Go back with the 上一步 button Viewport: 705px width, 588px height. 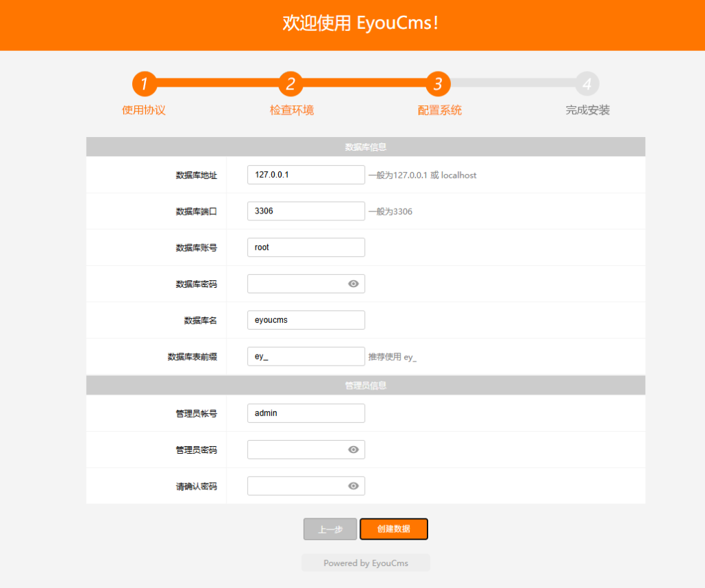[330, 529]
